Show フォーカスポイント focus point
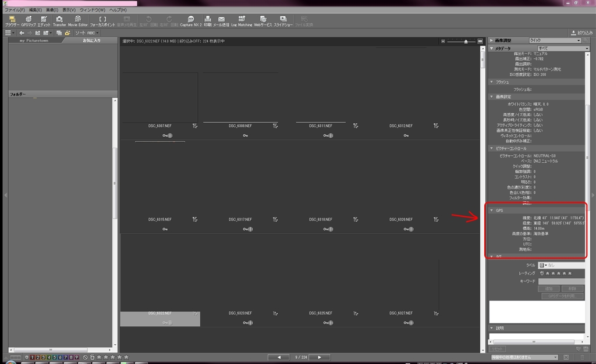This screenshot has width=596, height=364. [102, 21]
